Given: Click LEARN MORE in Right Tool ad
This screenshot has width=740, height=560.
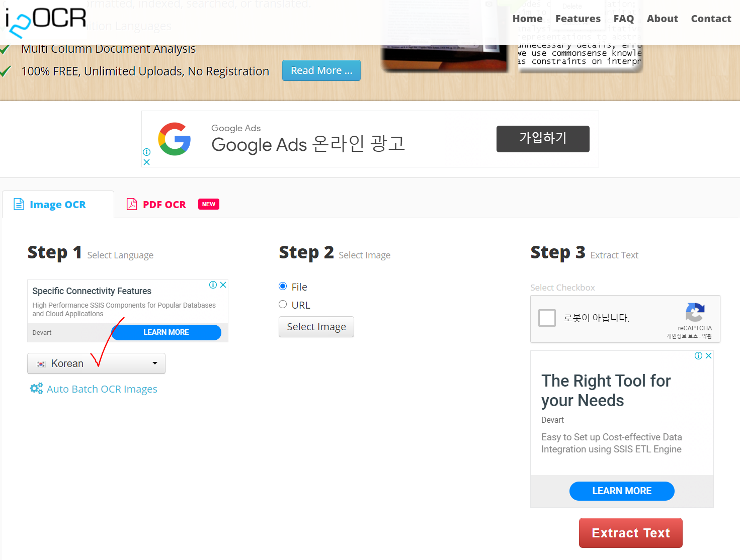Looking at the screenshot, I should (x=622, y=491).
